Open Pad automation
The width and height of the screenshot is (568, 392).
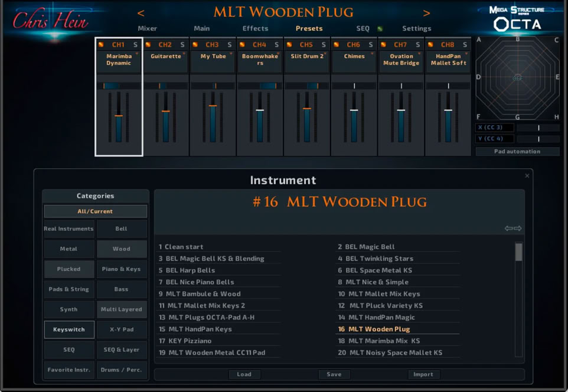click(517, 152)
